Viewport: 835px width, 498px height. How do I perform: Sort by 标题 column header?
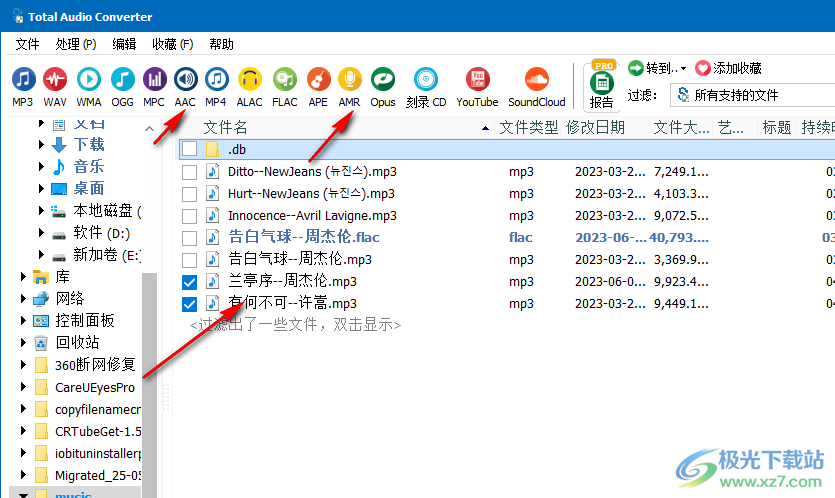tap(777, 128)
